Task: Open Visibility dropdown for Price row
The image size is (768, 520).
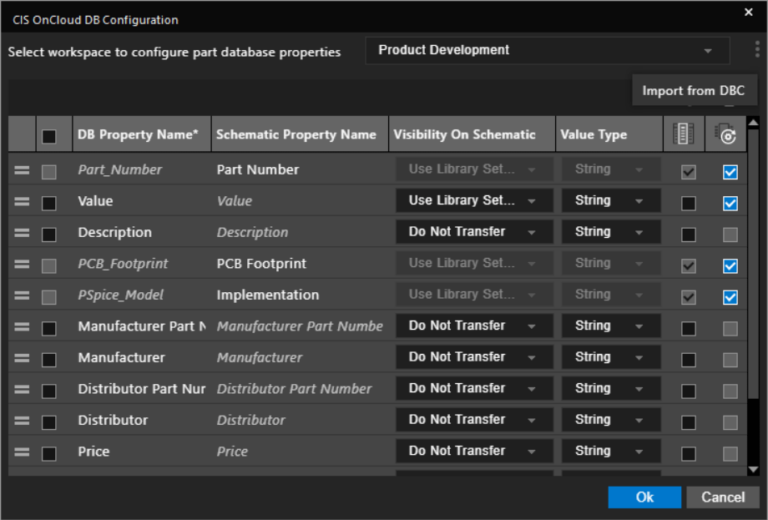Action: click(474, 451)
